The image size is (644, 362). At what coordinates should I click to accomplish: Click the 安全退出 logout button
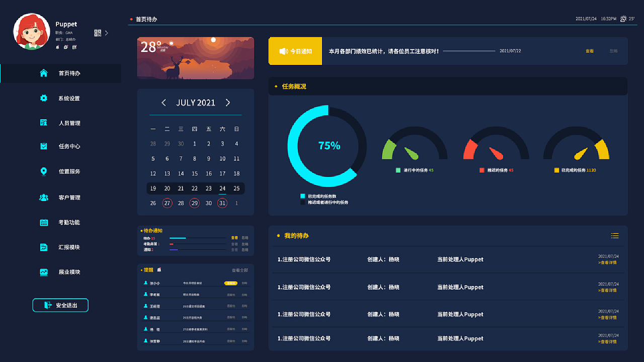[60, 305]
